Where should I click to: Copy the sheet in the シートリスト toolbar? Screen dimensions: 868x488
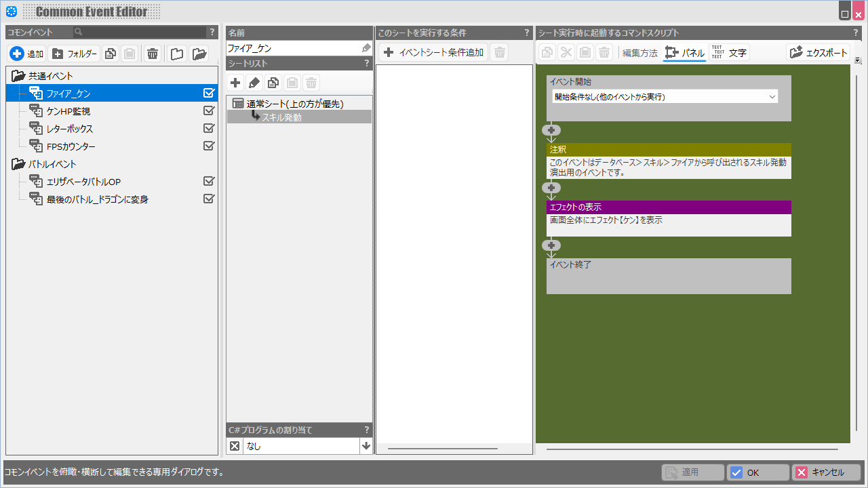pos(273,83)
